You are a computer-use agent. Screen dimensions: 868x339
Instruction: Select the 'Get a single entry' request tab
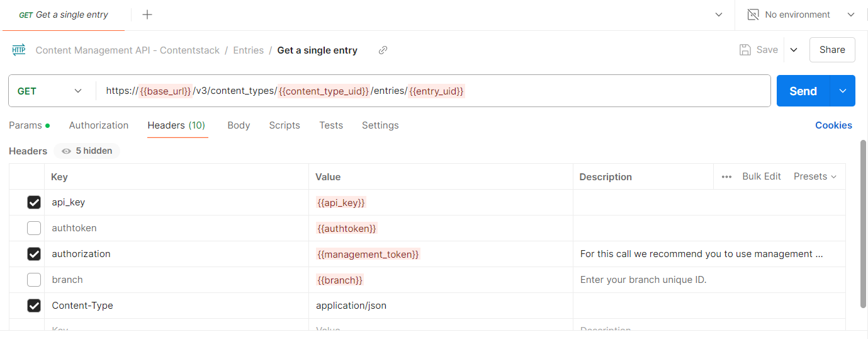click(x=64, y=14)
